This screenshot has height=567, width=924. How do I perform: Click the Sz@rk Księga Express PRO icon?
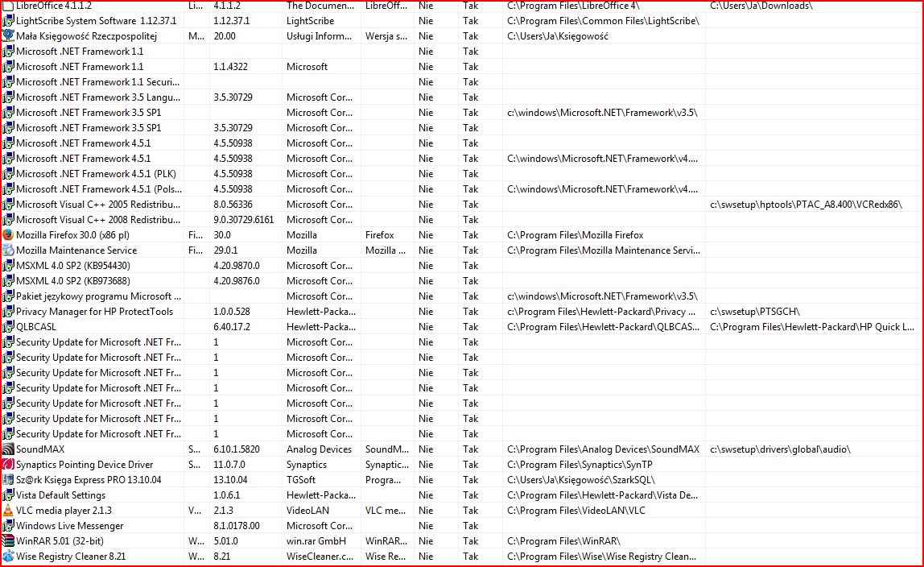point(8,480)
